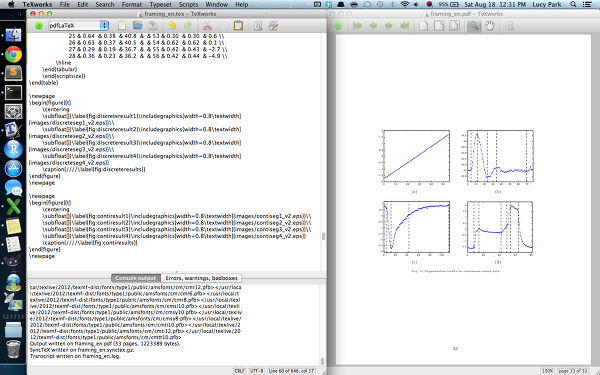
Task: Select the Magnify tool in PDF toolbar
Action: 474,26
